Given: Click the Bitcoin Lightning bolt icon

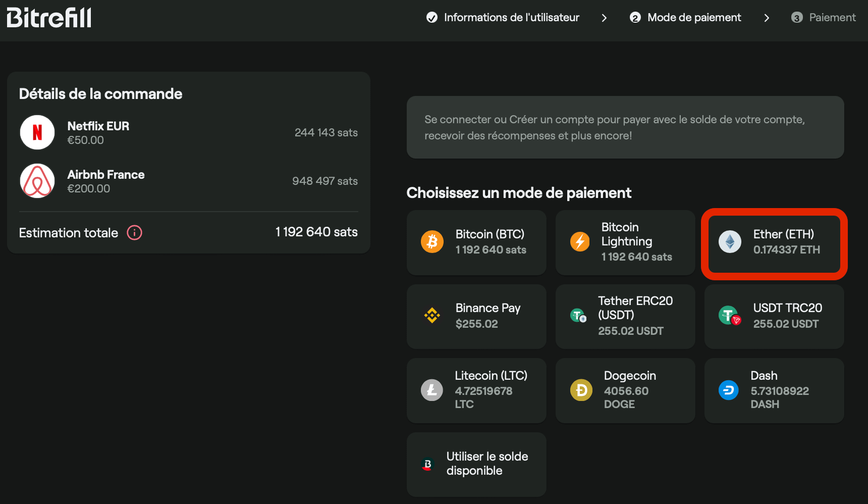Looking at the screenshot, I should [x=580, y=241].
